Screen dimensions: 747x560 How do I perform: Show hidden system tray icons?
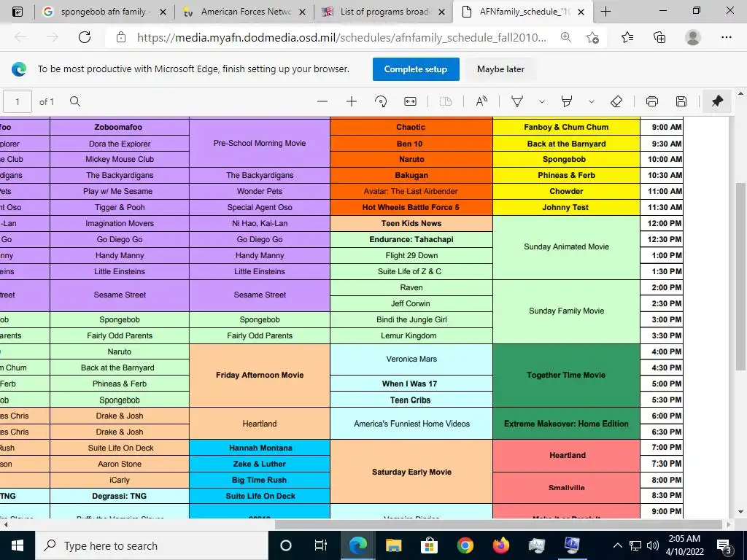[617, 545]
